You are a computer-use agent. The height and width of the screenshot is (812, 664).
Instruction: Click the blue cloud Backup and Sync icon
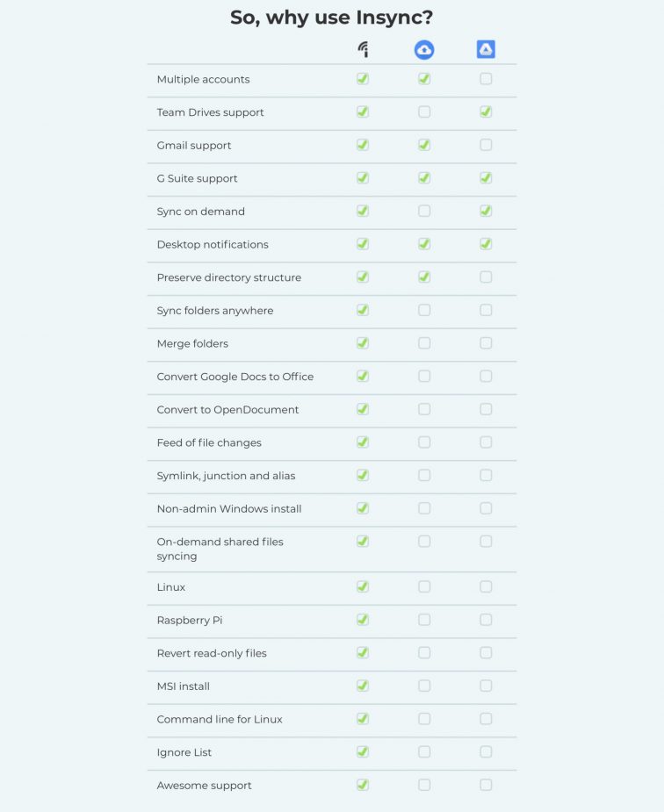click(x=424, y=50)
